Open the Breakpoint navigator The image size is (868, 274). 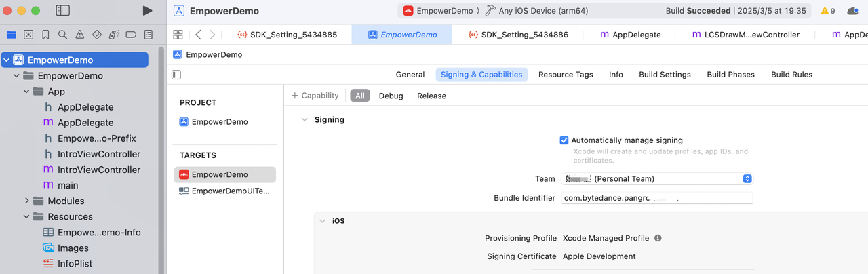[132, 35]
